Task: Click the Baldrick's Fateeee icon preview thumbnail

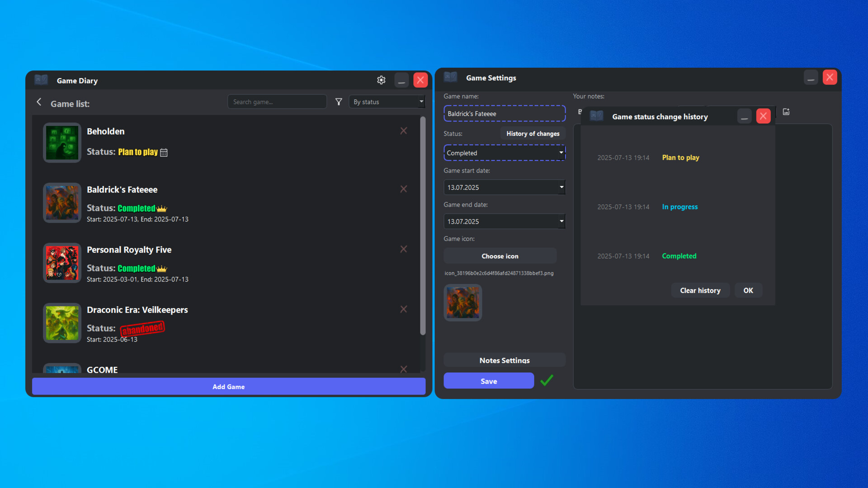Action: click(x=462, y=302)
